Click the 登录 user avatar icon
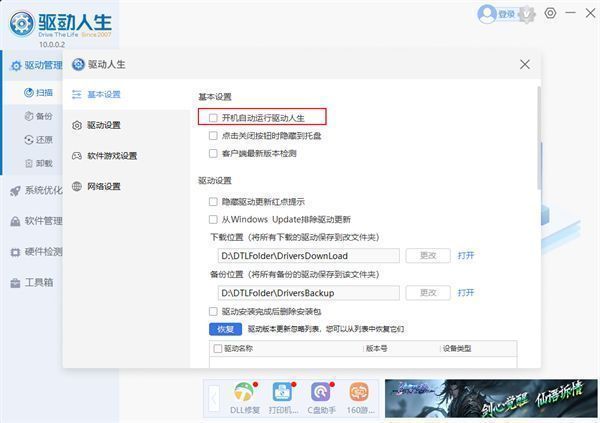The image size is (600, 423). point(487,14)
